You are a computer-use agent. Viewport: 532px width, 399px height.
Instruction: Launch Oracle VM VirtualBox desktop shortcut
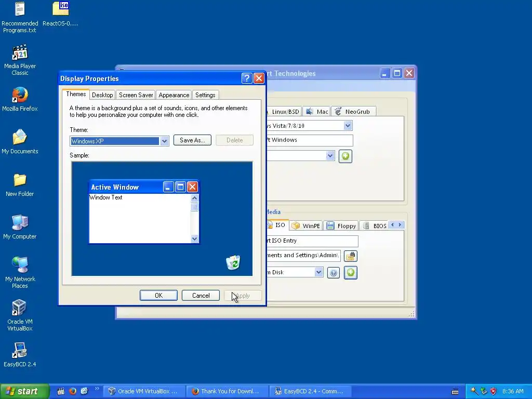click(x=20, y=315)
